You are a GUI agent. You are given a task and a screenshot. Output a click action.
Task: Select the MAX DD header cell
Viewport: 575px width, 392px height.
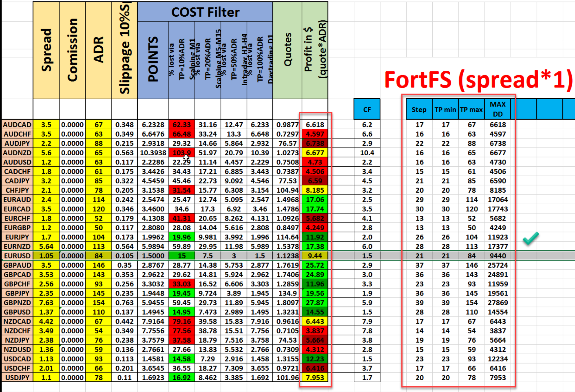[x=498, y=109]
